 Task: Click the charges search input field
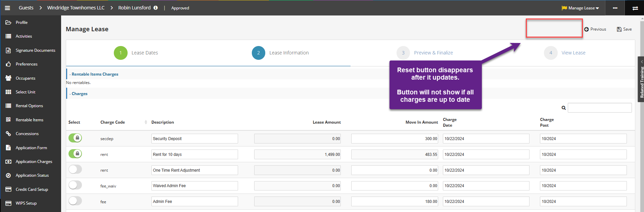pyautogui.click(x=599, y=108)
